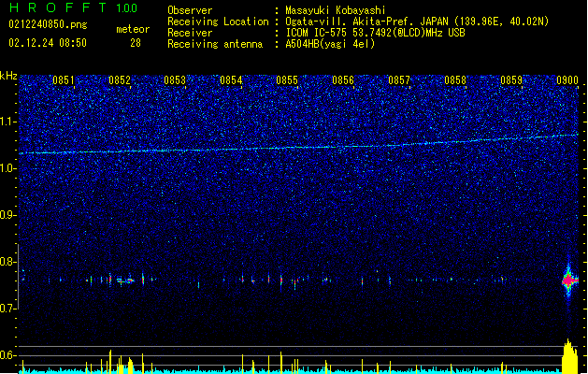Image resolution: width=588 pixels, height=374 pixels.
Task: Click time marker 0858
Action: [455, 80]
